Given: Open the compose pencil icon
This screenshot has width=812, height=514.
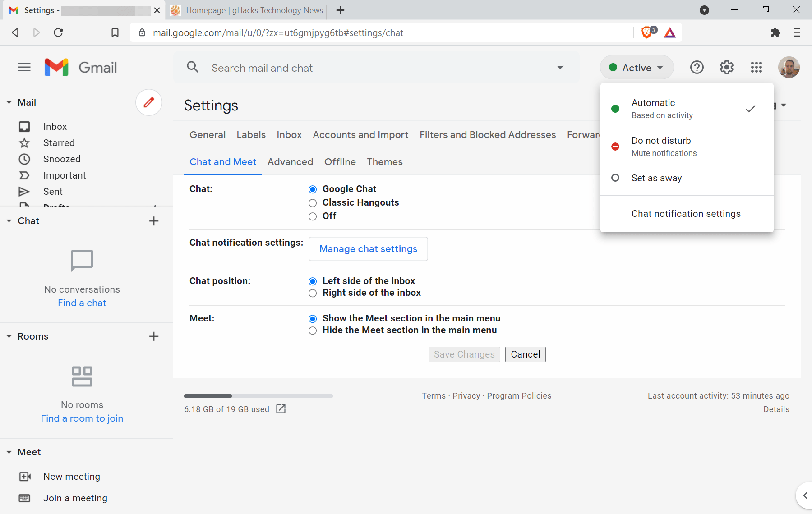Looking at the screenshot, I should click(148, 102).
